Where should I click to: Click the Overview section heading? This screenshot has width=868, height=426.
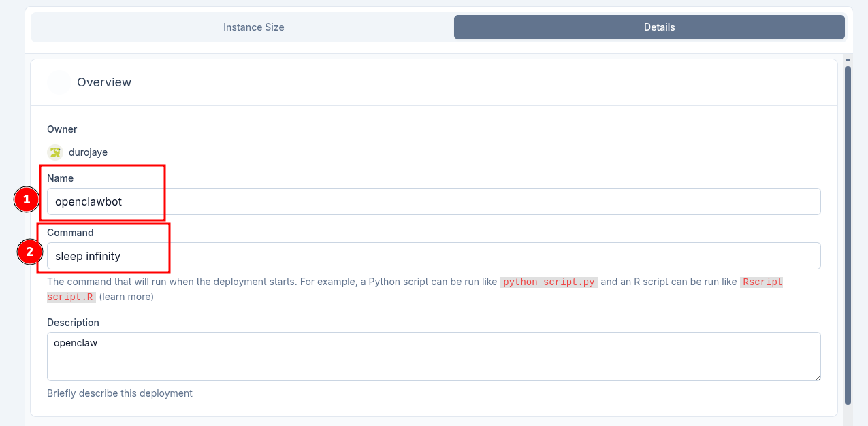coord(104,82)
